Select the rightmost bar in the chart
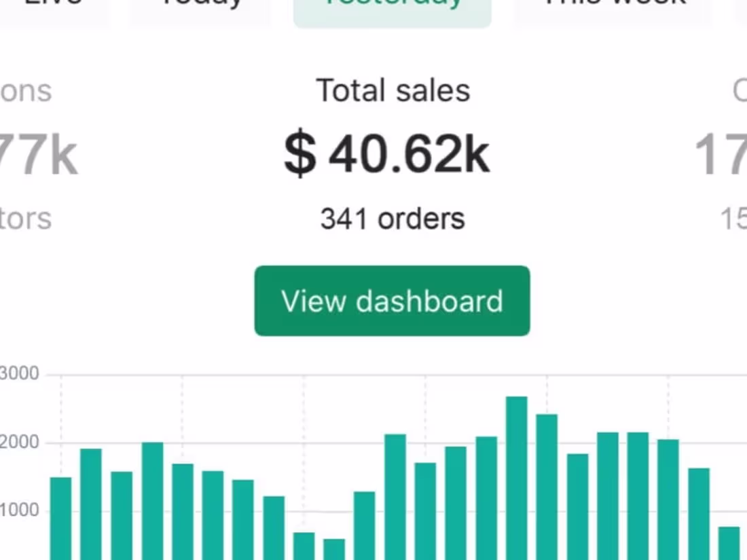Viewport: 747px width, 560px height. pyautogui.click(x=729, y=542)
